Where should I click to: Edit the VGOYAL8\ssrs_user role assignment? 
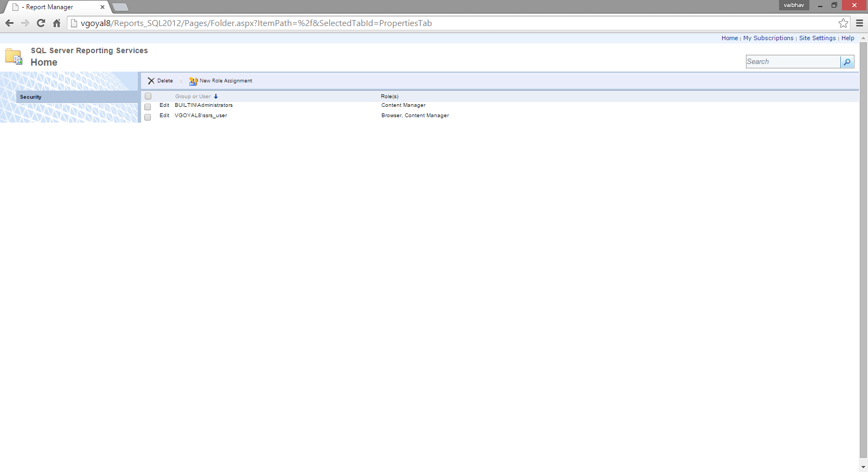tap(164, 116)
